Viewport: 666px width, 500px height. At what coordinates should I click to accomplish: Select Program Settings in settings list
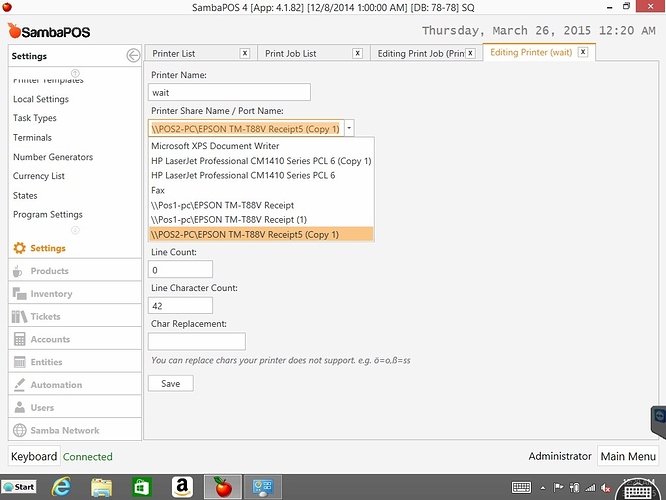48,215
